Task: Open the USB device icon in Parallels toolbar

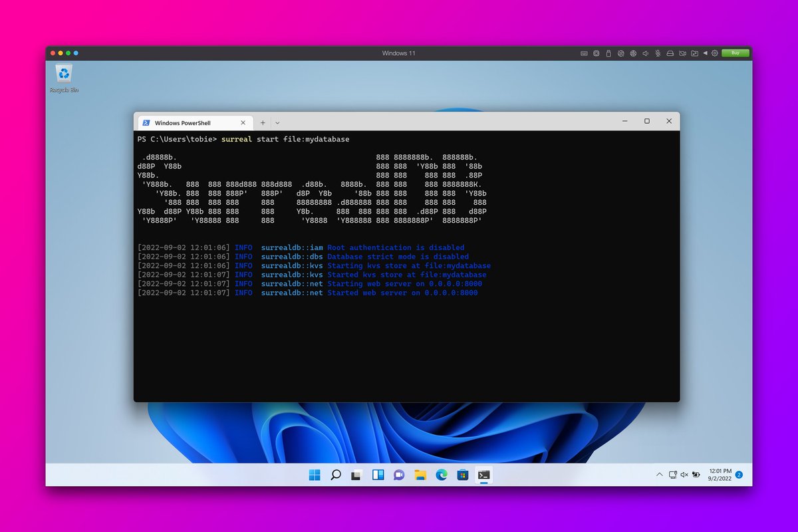Action: pos(608,53)
